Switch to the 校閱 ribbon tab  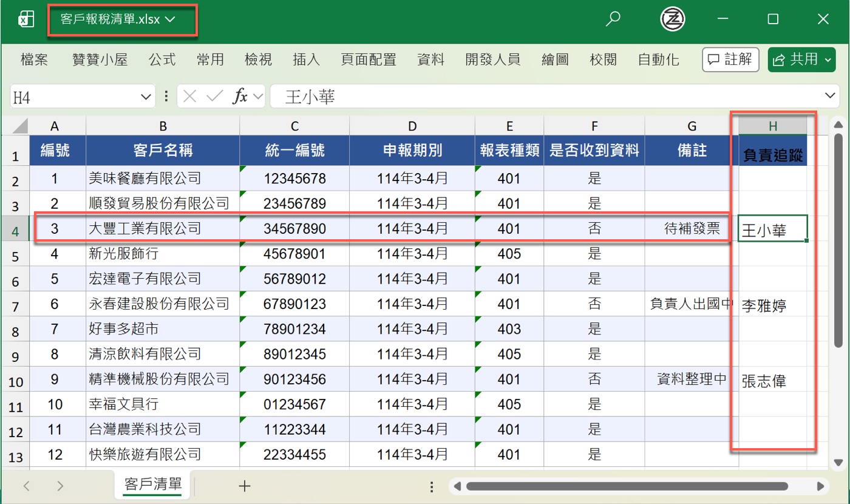[x=603, y=60]
